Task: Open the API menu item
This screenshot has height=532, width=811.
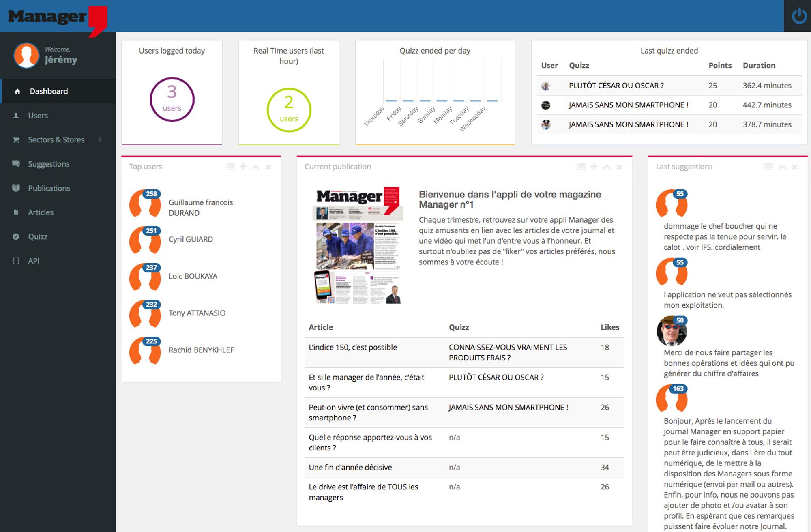Action: pyautogui.click(x=58, y=261)
